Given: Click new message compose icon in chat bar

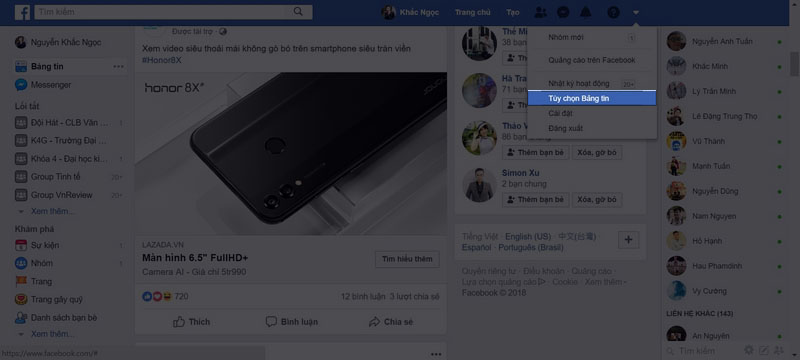Looking at the screenshot, I should tap(763, 350).
